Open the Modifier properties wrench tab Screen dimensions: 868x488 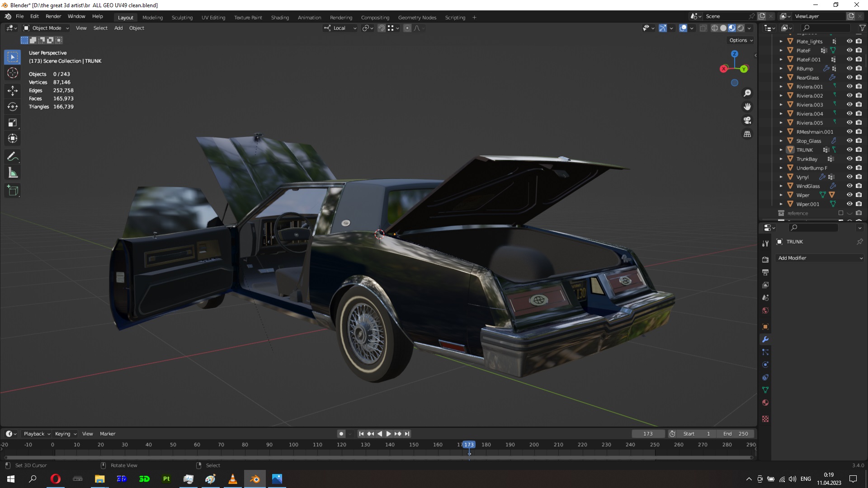click(765, 339)
